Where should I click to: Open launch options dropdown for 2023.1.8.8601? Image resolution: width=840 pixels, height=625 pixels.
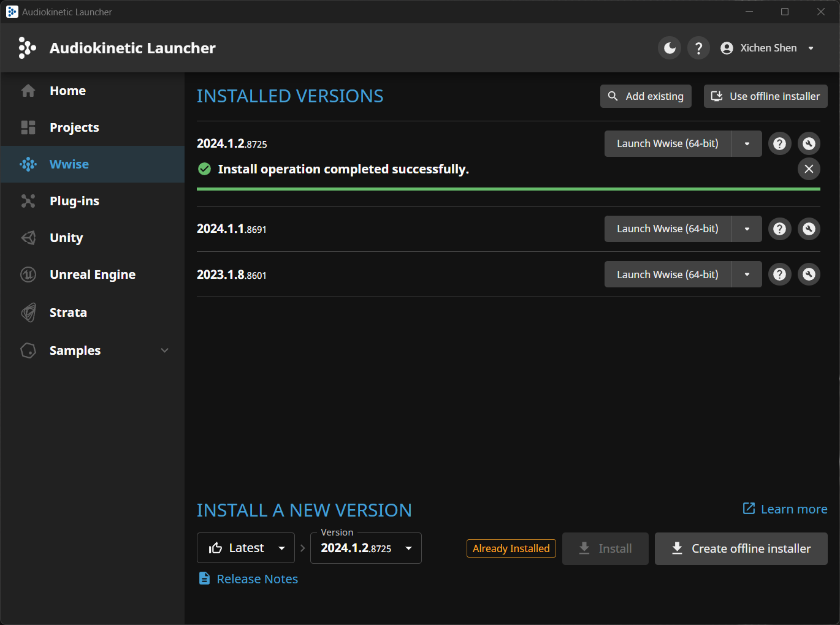click(x=747, y=275)
